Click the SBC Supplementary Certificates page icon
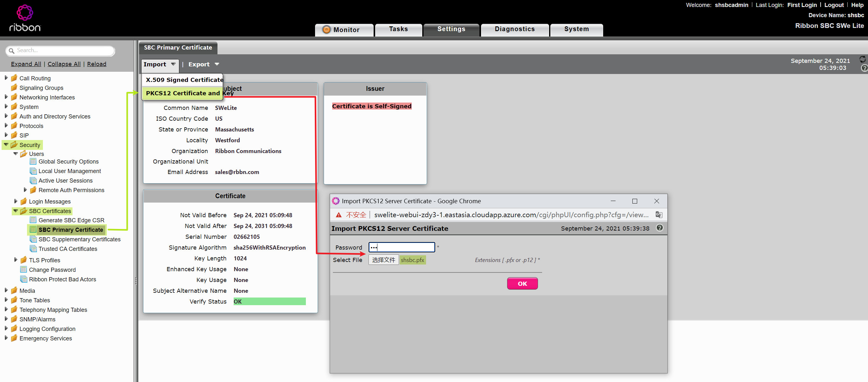The height and width of the screenshot is (382, 868). click(x=33, y=239)
